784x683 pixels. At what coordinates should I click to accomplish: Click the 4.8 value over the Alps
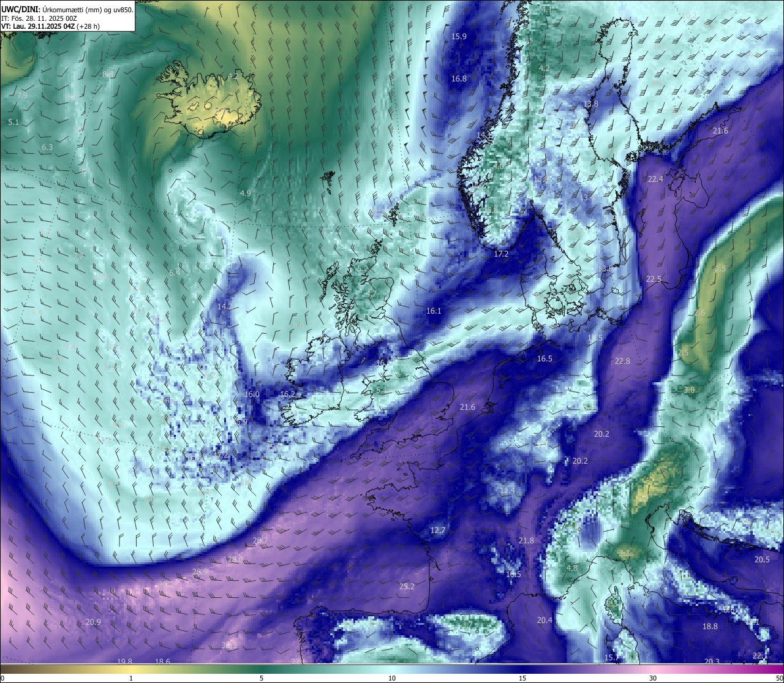coord(572,568)
